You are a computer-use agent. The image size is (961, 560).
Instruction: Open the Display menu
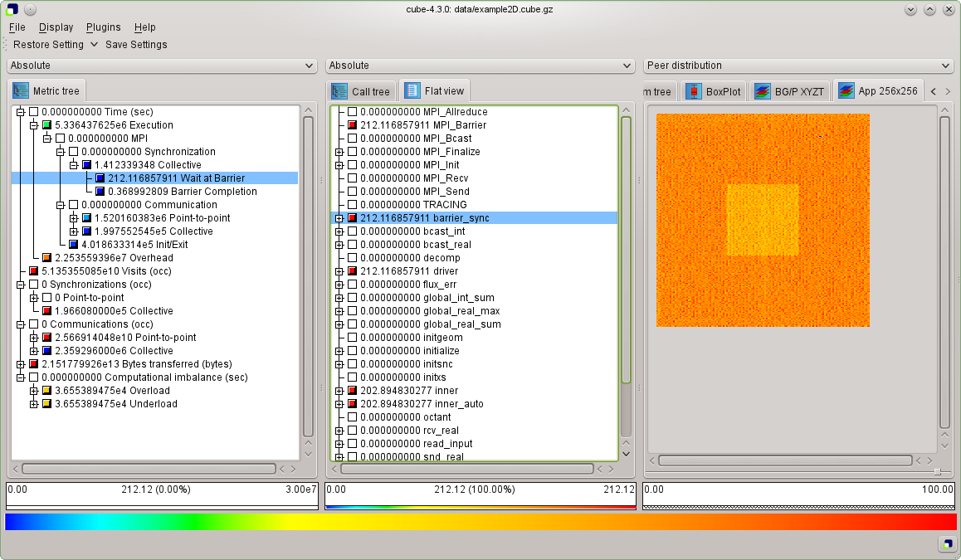[x=56, y=27]
